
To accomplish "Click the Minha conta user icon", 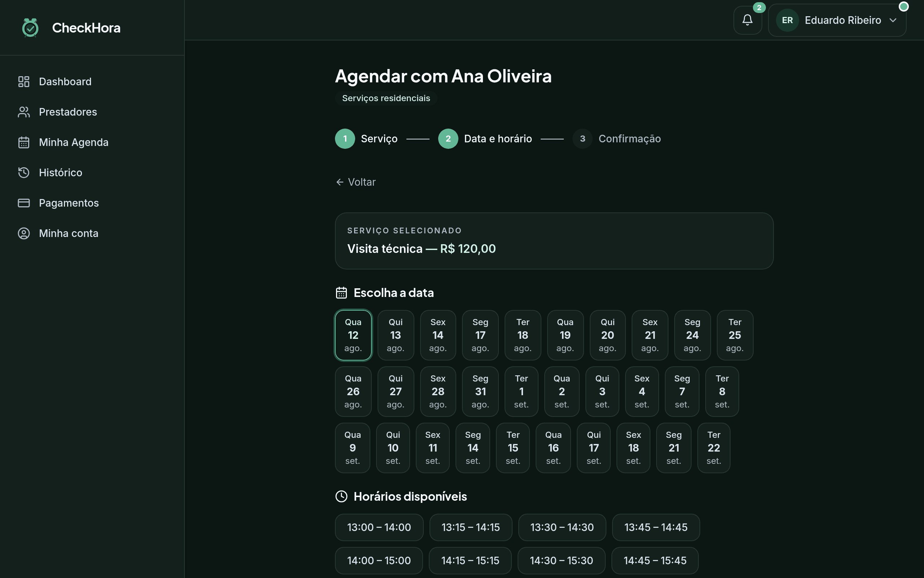I will 24,233.
